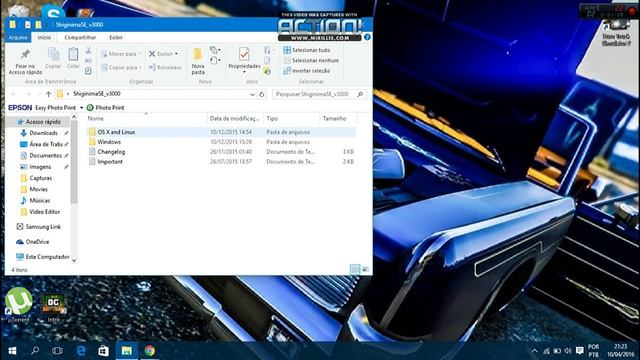The width and height of the screenshot is (640, 360).
Task: Open Imagens in sidebar
Action: coord(40,167)
